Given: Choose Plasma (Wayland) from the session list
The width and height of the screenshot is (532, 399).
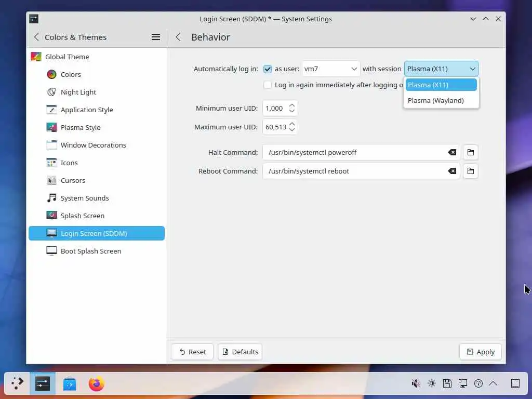Looking at the screenshot, I should click(x=441, y=100).
